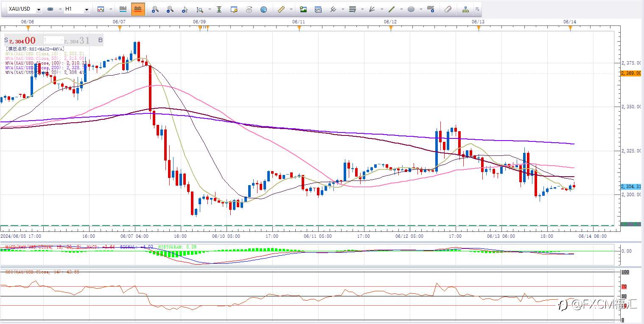Click the 06/06 orange day marker
Screen dimensions: 644x324
click(28, 28)
